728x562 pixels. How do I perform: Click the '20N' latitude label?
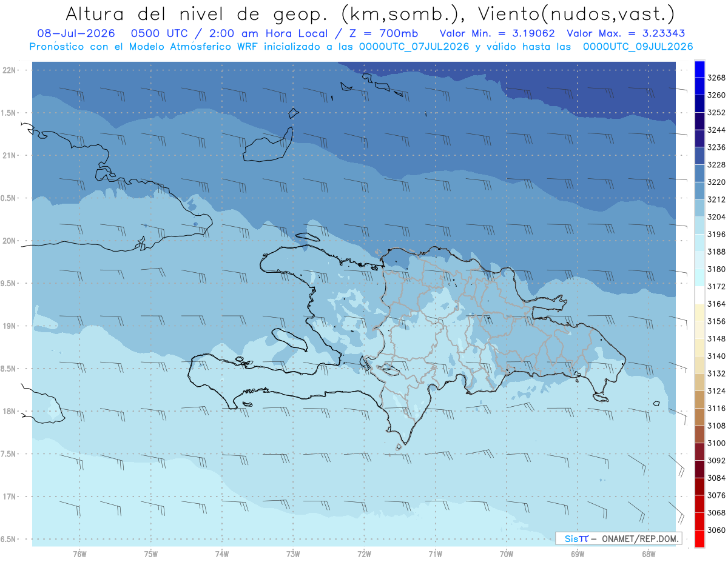click(x=10, y=241)
